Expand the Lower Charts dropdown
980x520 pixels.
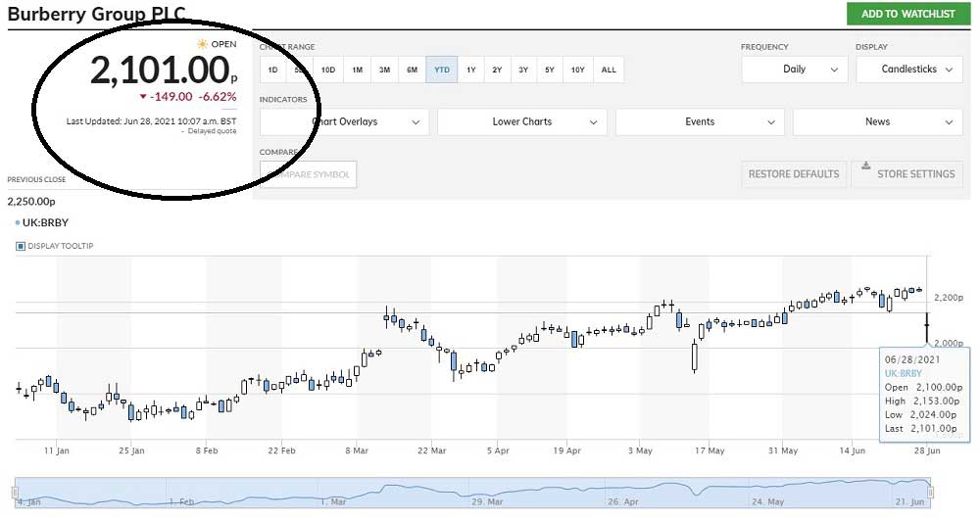point(522,121)
